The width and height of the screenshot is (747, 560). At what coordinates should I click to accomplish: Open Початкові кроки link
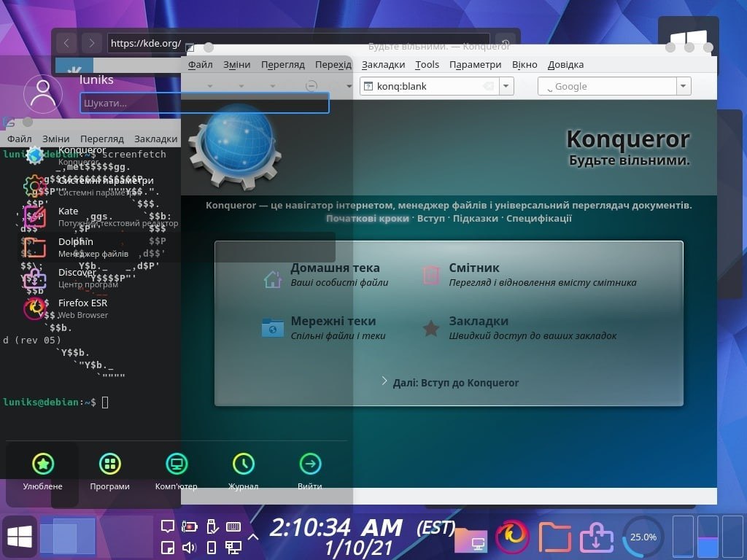(368, 218)
